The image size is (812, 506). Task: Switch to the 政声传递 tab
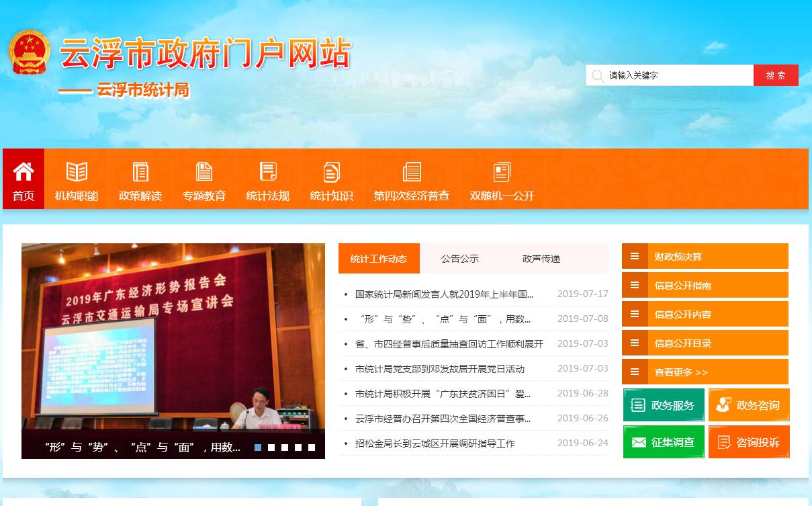pyautogui.click(x=541, y=259)
